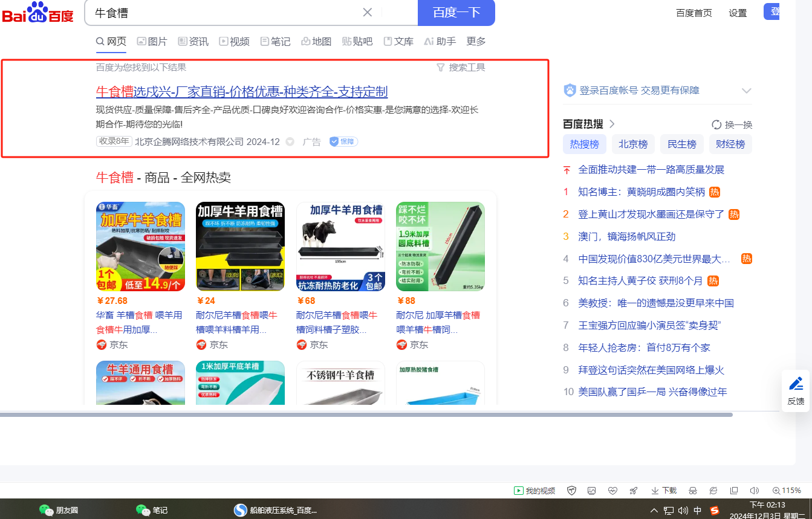Viewport: 812px width, 519px height.
Task: Show hidden tray icons chevron
Action: coord(654,511)
